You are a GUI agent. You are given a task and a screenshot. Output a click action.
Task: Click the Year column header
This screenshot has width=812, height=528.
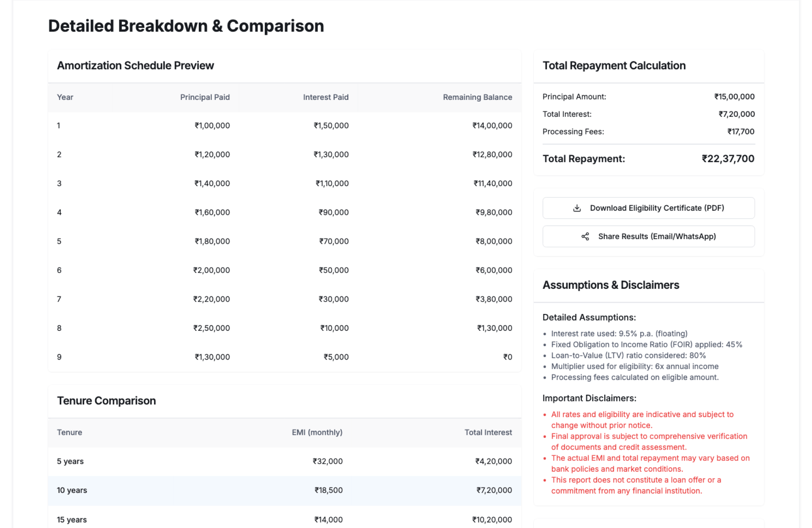[65, 97]
